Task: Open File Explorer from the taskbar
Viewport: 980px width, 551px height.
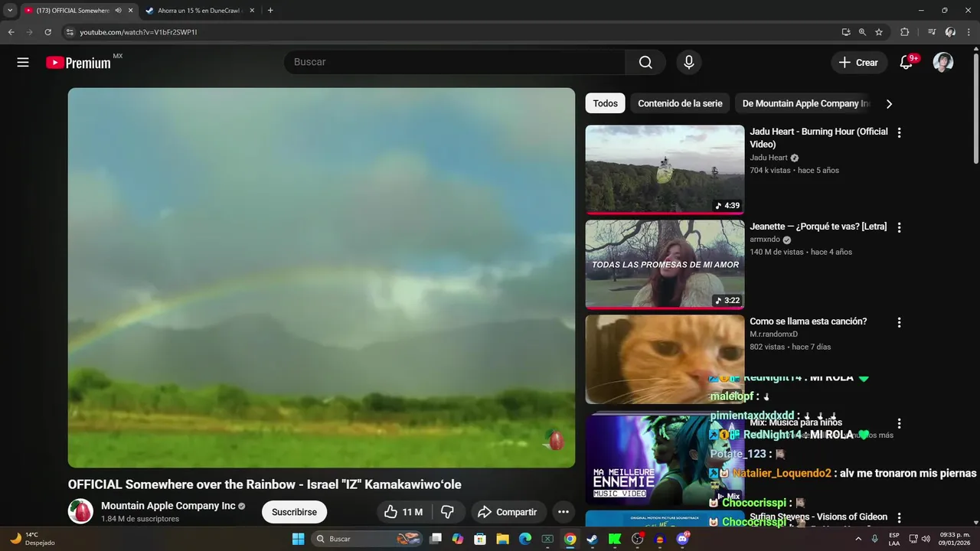Action: pyautogui.click(x=502, y=539)
